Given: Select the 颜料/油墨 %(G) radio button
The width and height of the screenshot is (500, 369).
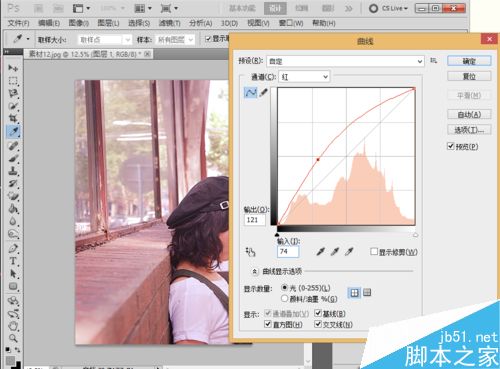Looking at the screenshot, I should (284, 299).
